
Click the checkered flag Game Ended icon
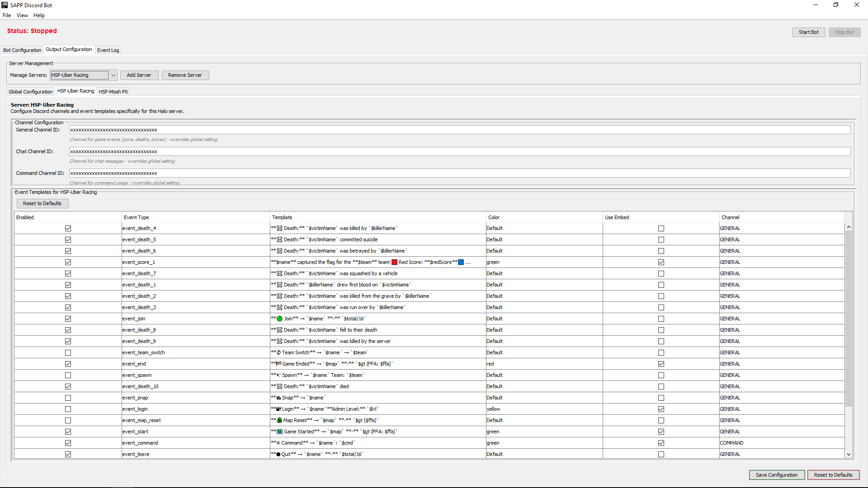279,364
